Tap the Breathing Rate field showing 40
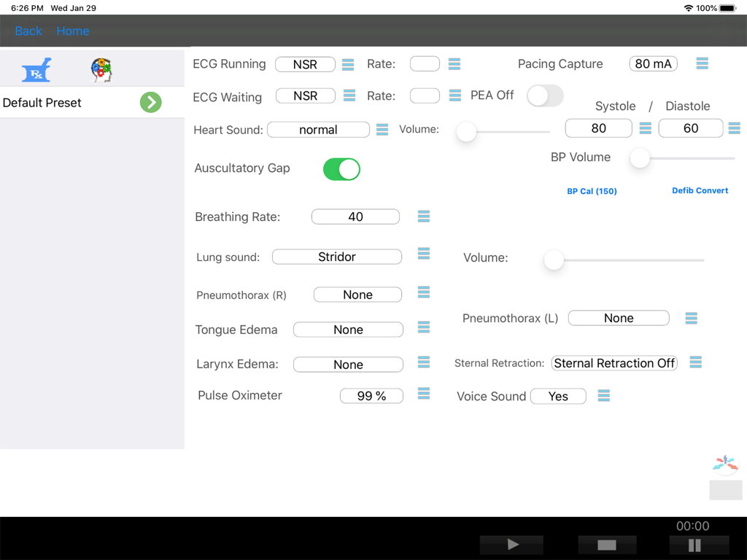Screen dimensions: 747x560 click(355, 217)
